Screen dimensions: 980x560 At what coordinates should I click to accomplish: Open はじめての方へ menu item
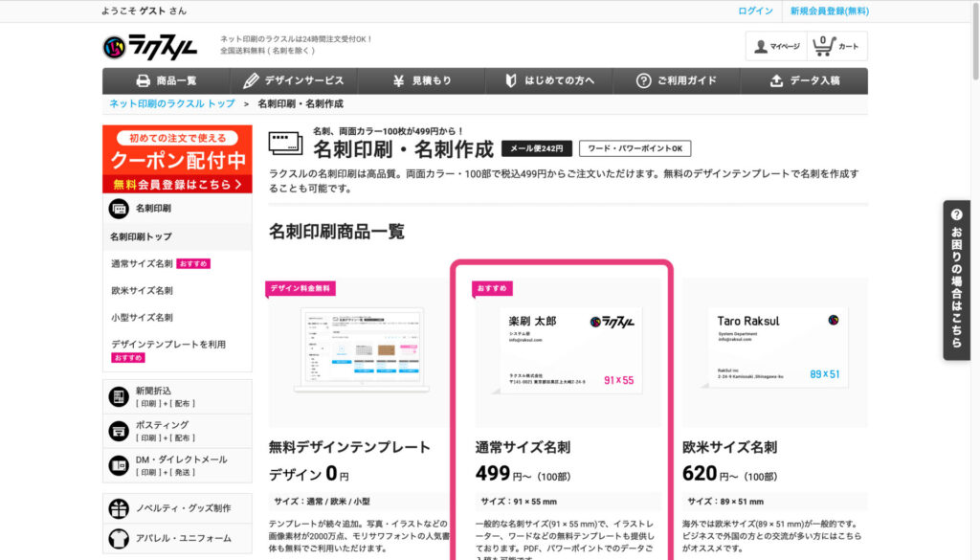point(548,80)
